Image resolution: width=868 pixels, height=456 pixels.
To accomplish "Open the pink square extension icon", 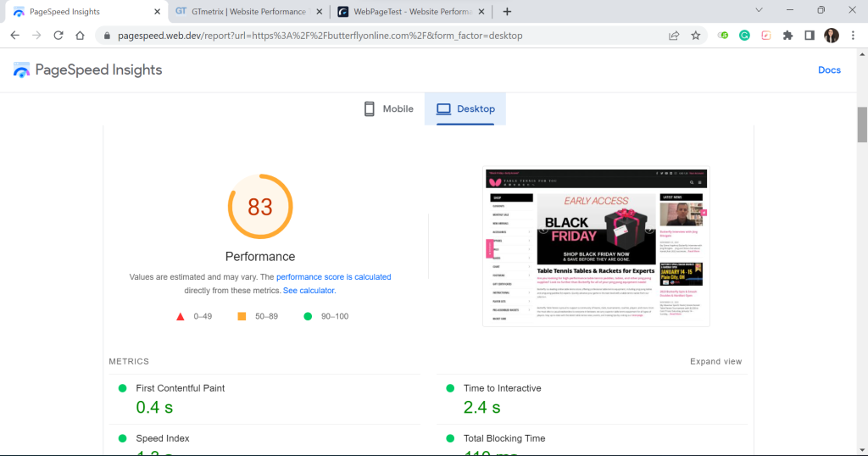I will (766, 36).
